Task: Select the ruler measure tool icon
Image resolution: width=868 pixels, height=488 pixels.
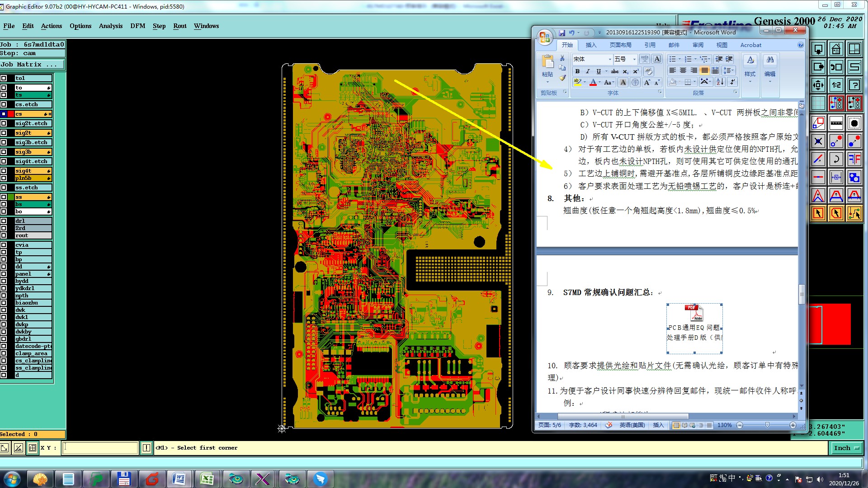Action: (836, 122)
